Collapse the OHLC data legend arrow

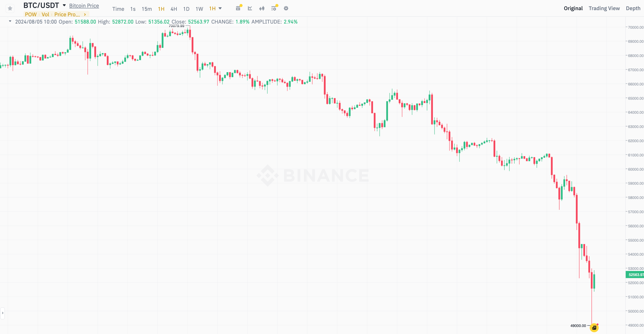pos(10,21)
